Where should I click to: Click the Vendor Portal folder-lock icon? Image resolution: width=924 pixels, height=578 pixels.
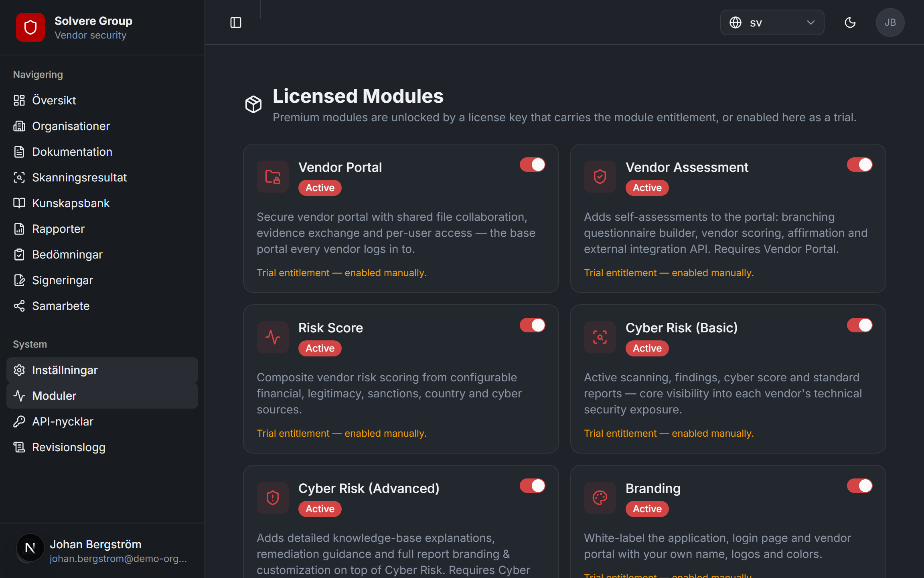tap(273, 177)
